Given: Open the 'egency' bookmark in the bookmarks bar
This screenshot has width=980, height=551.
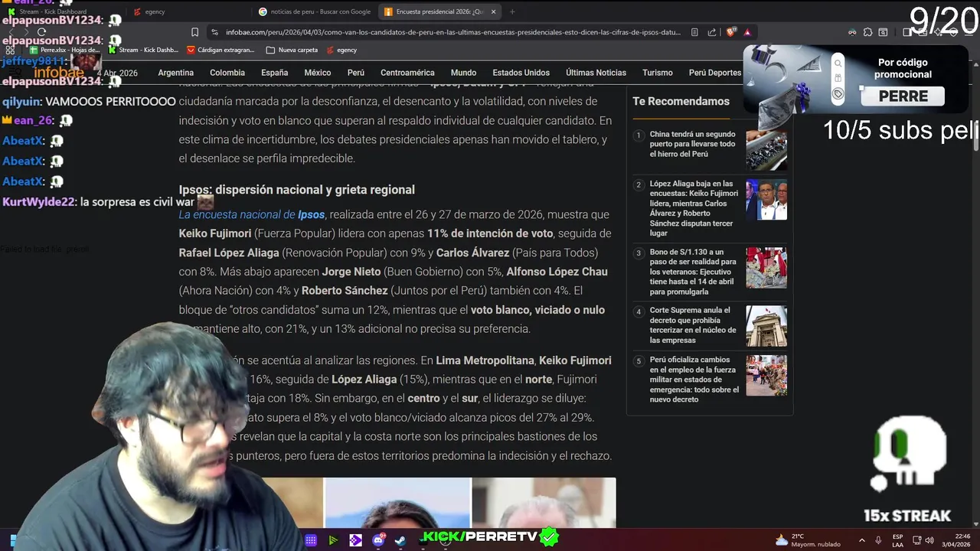Looking at the screenshot, I should point(342,50).
